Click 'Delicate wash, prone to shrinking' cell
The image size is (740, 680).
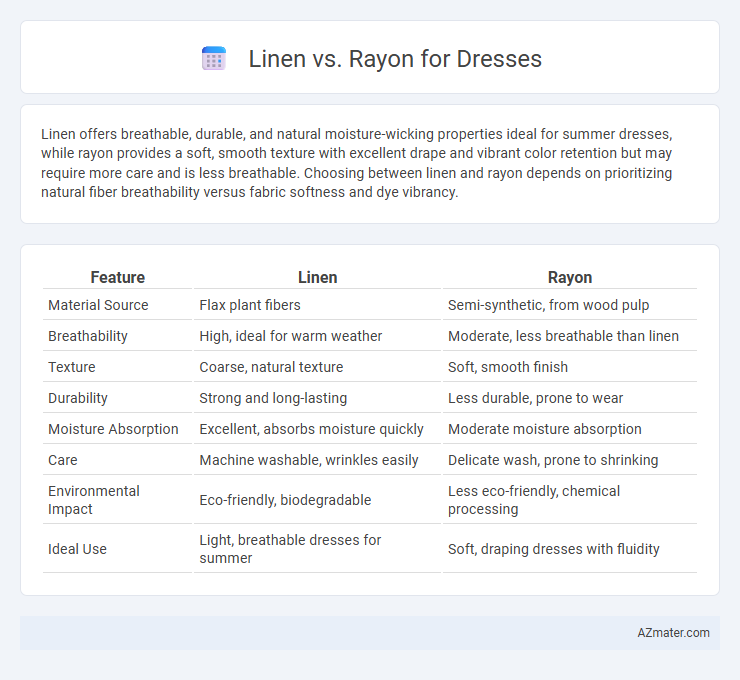pyautogui.click(x=553, y=460)
